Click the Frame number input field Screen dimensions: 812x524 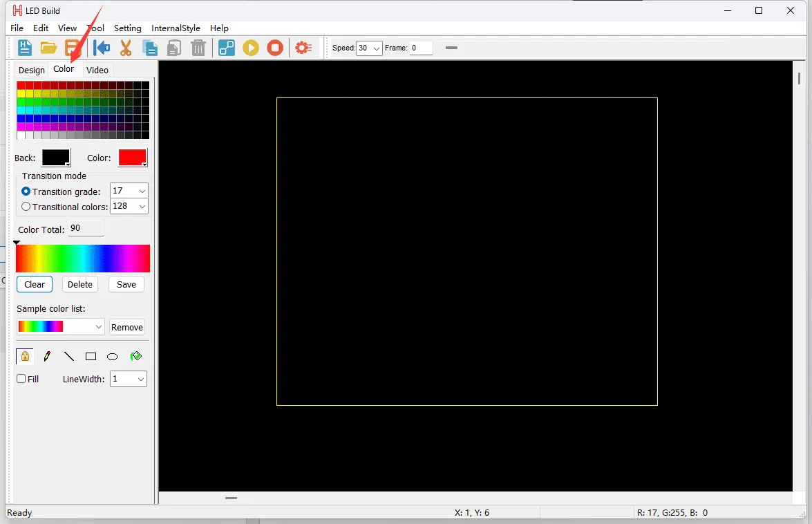coord(421,48)
